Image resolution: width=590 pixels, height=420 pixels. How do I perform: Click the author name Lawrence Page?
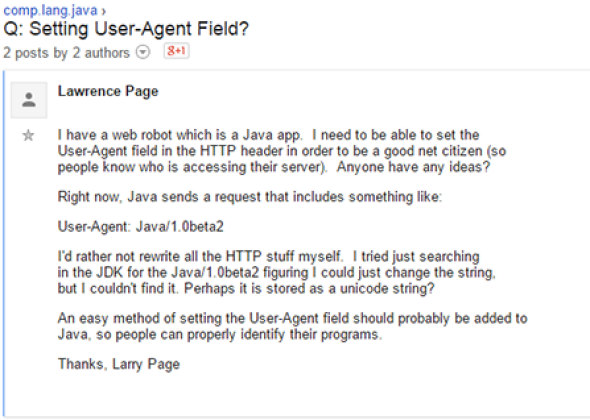[108, 91]
